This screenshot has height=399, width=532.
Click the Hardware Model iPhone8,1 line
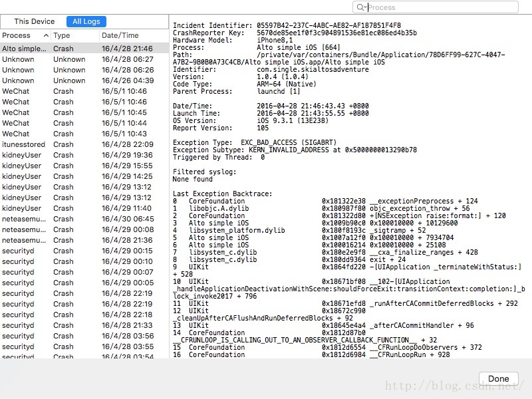233,40
